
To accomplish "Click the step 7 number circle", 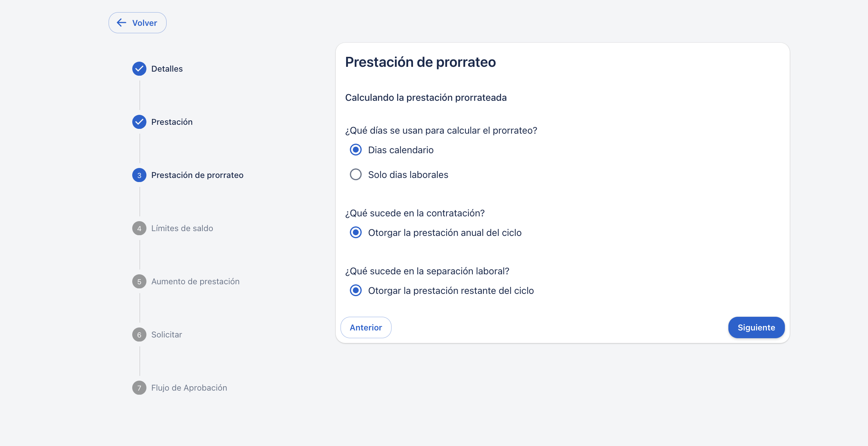I will click(139, 388).
